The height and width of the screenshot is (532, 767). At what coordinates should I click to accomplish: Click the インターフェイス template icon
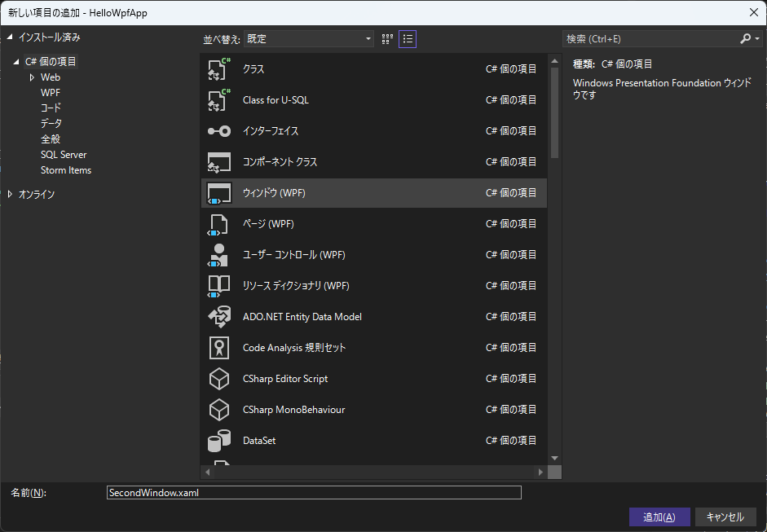(219, 131)
